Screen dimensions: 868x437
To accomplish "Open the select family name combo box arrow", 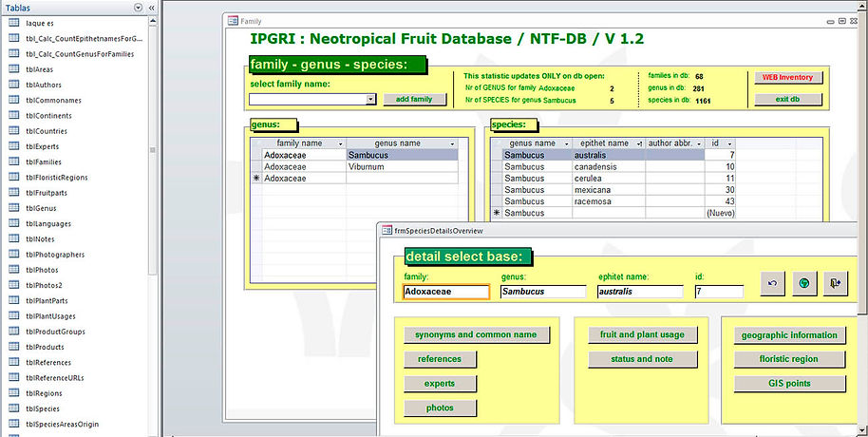I will (371, 99).
